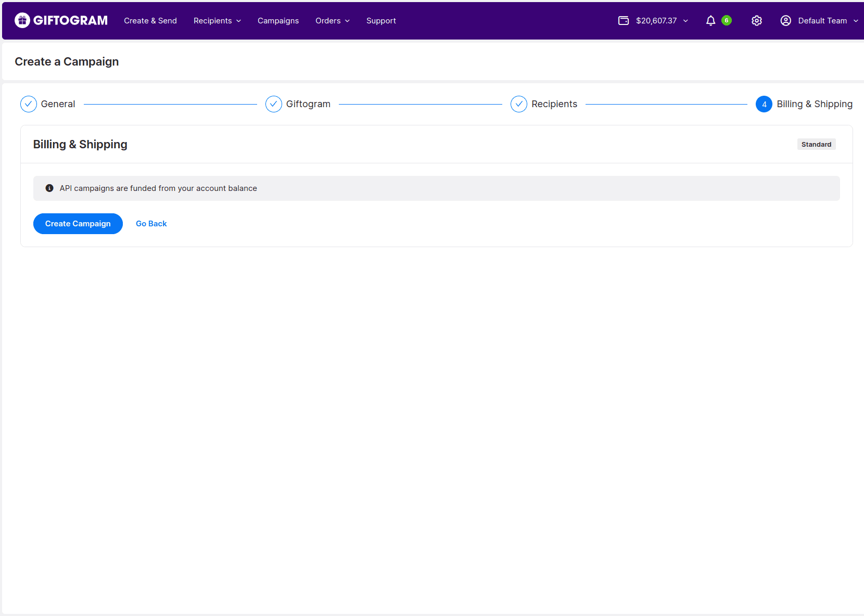Click the Giftogram logo

click(61, 20)
